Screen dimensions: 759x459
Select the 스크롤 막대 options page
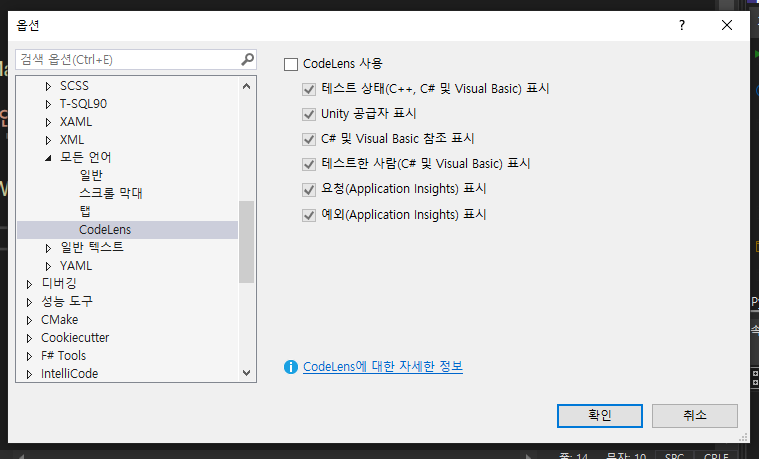tap(111, 193)
